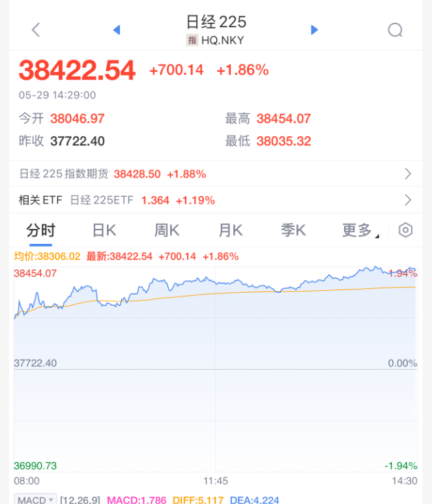Screen dimensions: 432x504
Task: Switch to the 日K tab
Action: pyautogui.click(x=104, y=230)
